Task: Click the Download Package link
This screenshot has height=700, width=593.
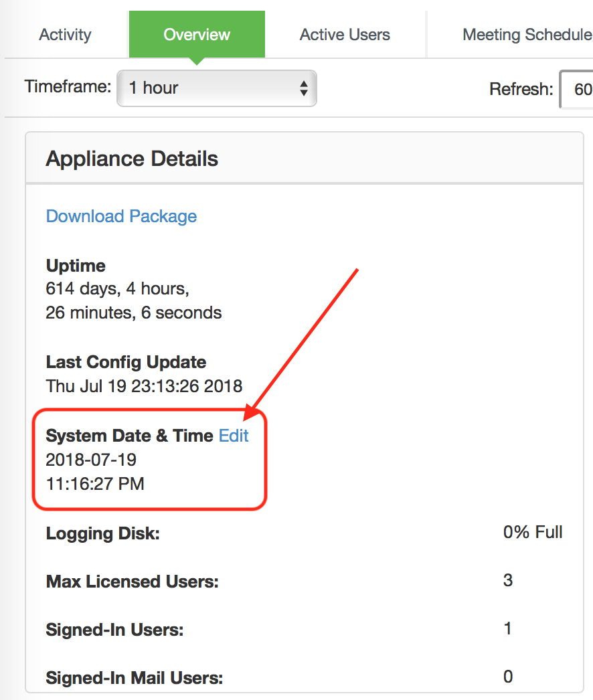Action: [121, 216]
